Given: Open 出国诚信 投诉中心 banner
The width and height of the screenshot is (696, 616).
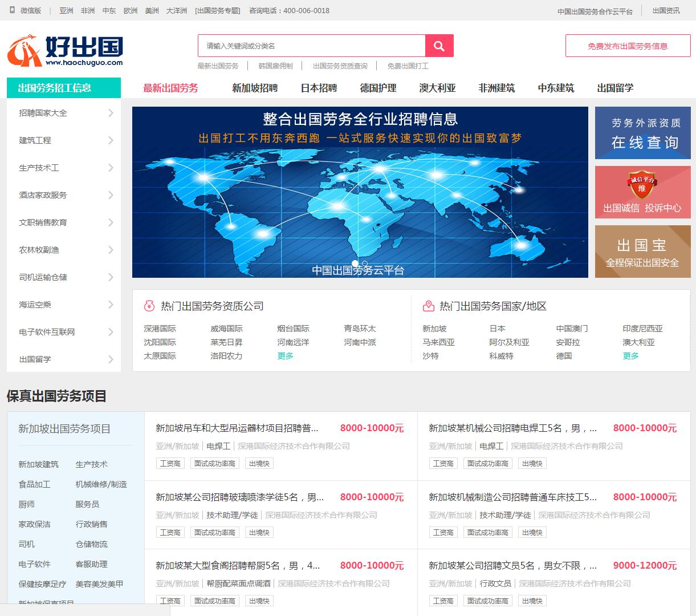Looking at the screenshot, I should pos(642,192).
